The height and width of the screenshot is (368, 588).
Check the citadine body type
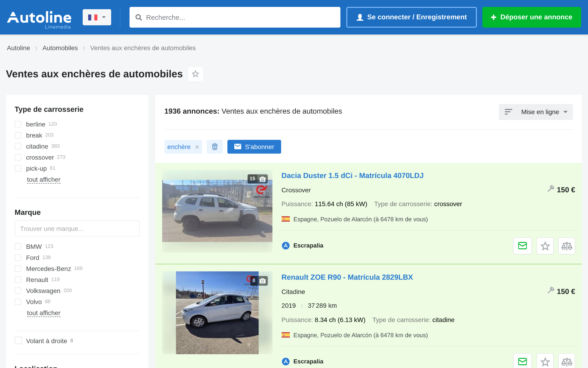18,146
